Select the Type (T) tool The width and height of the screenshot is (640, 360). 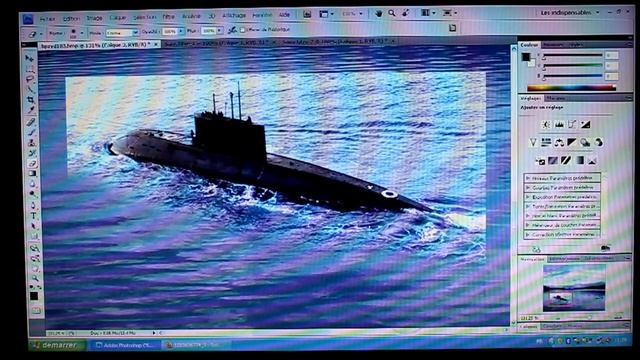(x=33, y=216)
